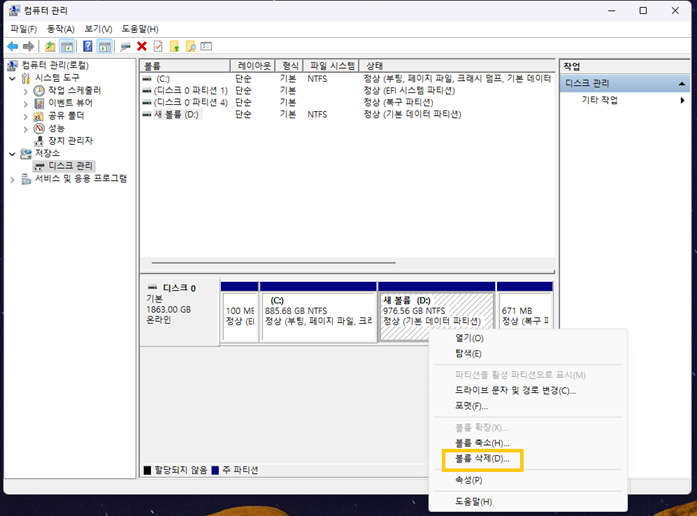Sort by the 볼륨 column header

tap(185, 66)
